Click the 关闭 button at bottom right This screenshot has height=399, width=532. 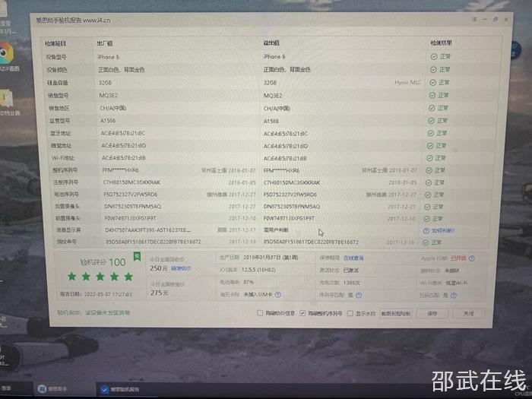(x=468, y=313)
